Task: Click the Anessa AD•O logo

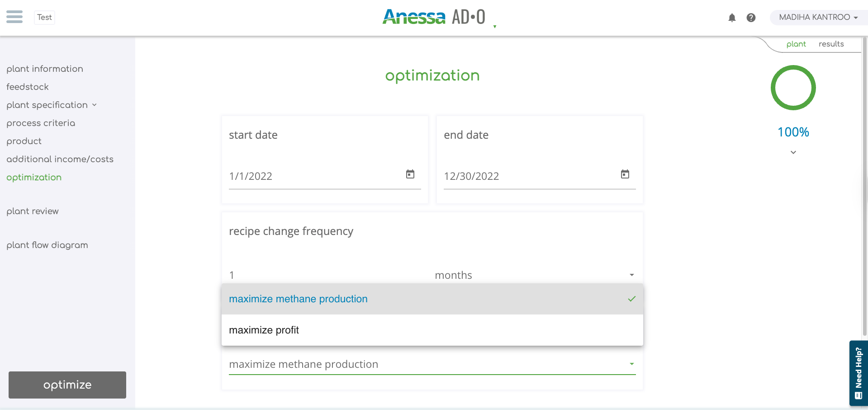Action: pos(433,17)
